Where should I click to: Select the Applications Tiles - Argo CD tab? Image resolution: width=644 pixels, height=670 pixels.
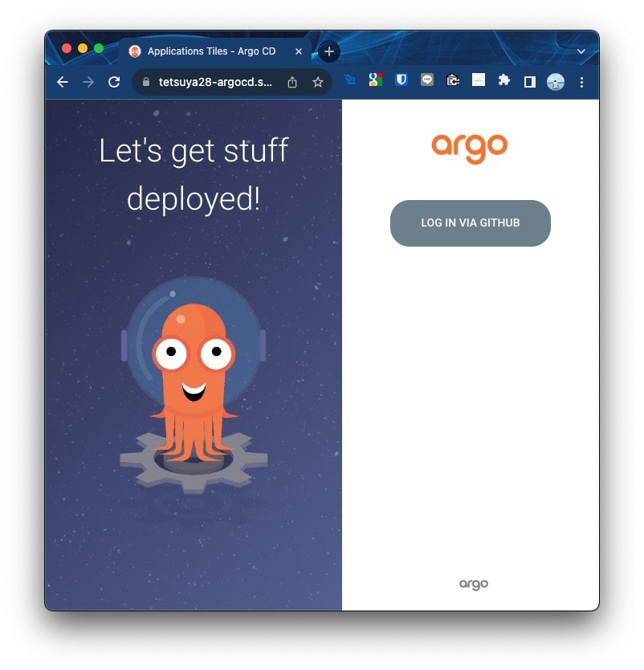coord(216,51)
